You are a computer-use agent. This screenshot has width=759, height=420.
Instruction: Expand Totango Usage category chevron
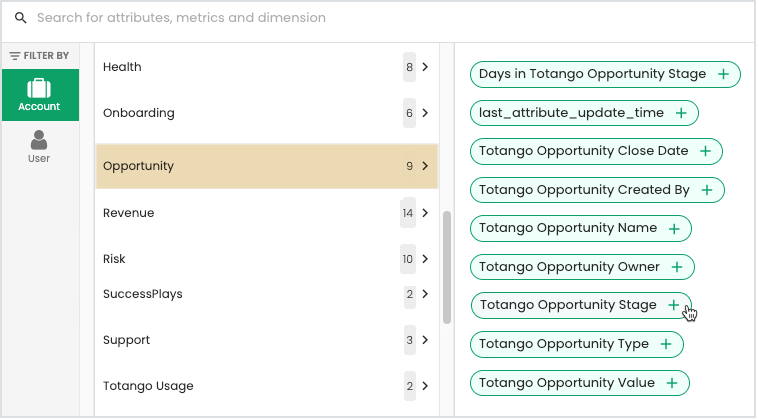[425, 386]
